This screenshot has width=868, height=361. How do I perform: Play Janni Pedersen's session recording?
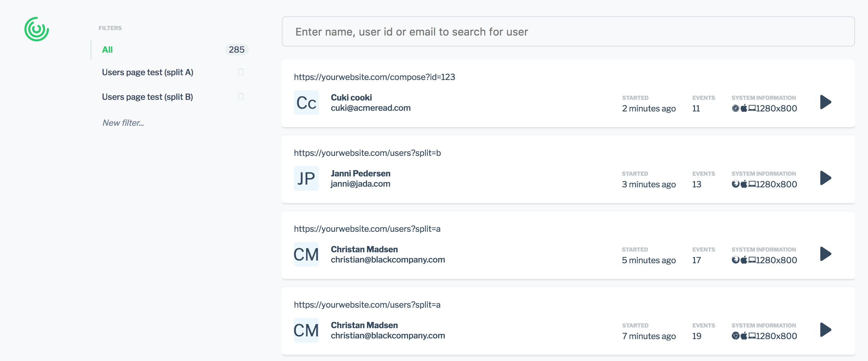826,178
